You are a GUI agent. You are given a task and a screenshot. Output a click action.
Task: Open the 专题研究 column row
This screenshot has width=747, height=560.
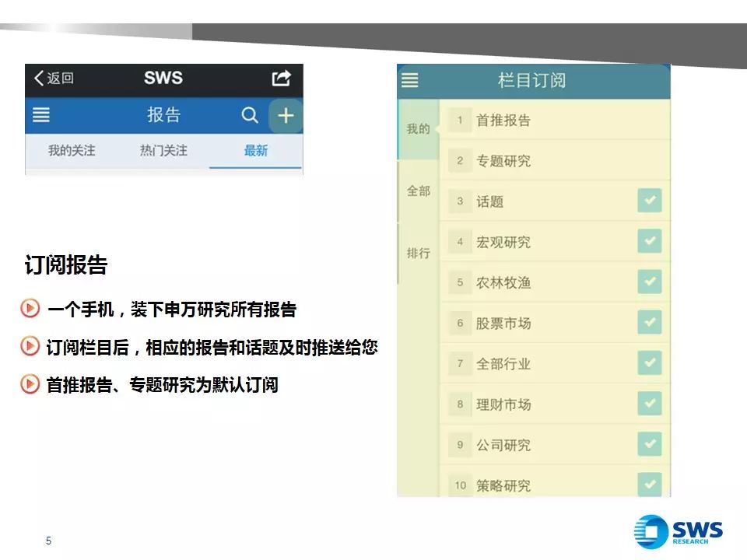pos(555,160)
